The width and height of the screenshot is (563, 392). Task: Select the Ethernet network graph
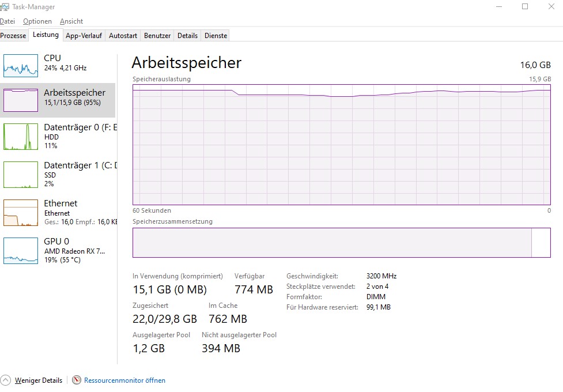[x=21, y=213]
